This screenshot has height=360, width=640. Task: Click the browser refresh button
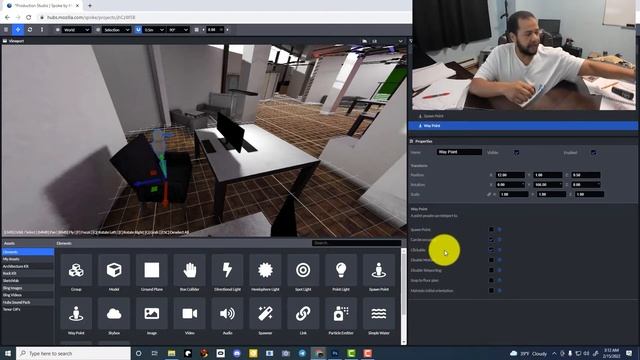[x=29, y=18]
